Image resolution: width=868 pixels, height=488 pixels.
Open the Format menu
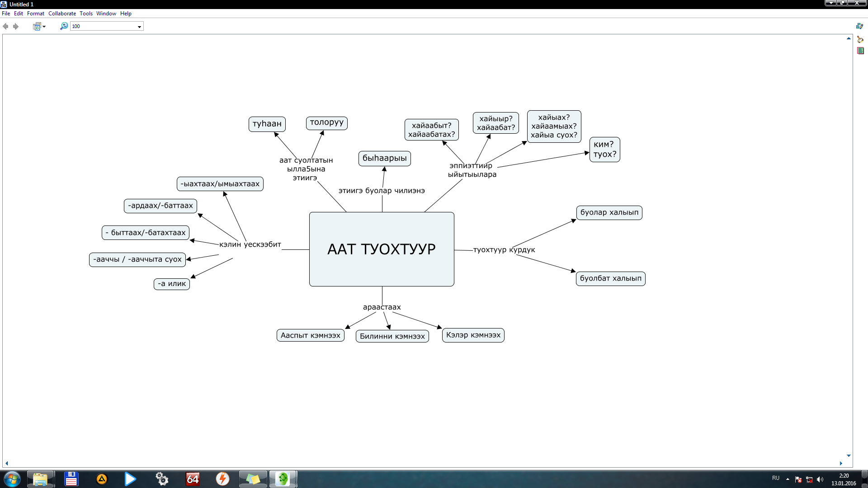click(x=34, y=13)
